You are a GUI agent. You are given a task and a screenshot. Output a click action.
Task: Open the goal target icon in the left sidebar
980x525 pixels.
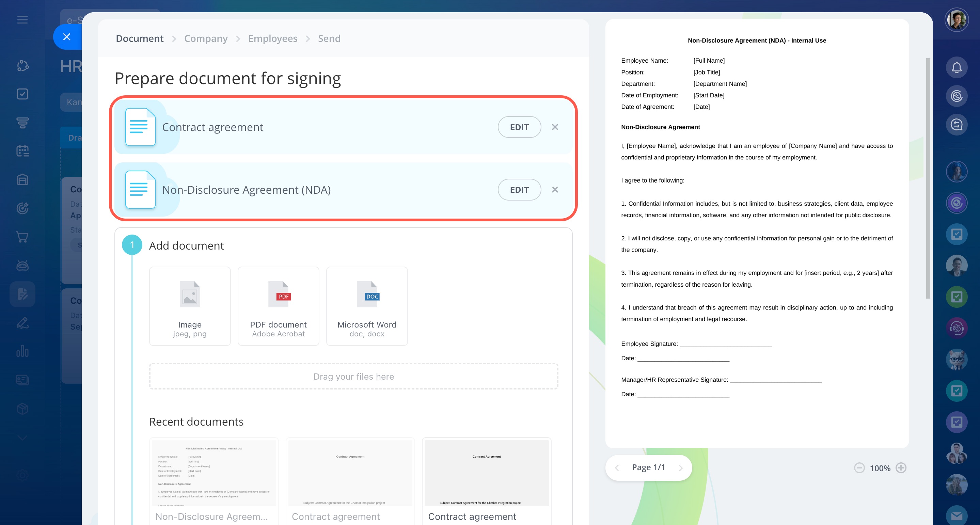tap(22, 208)
